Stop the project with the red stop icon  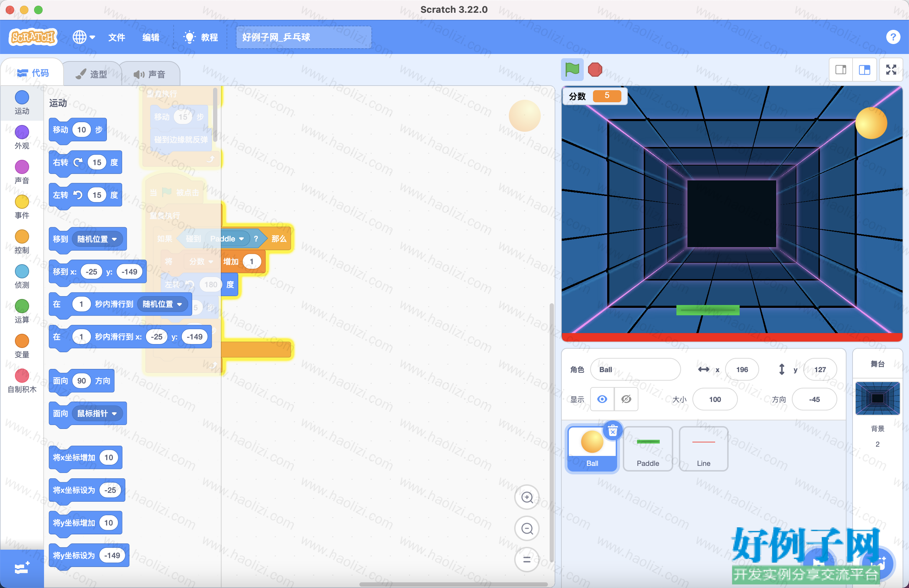595,70
